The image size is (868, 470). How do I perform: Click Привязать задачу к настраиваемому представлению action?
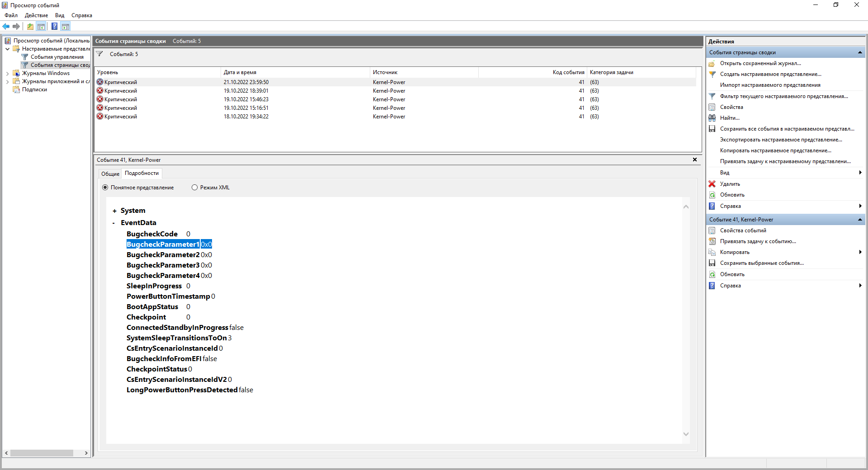point(785,161)
